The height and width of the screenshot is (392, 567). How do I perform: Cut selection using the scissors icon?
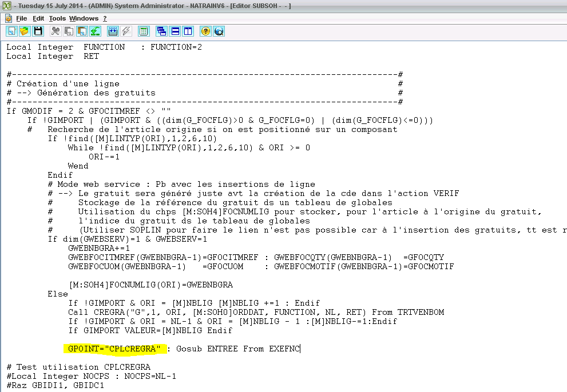tap(55, 31)
